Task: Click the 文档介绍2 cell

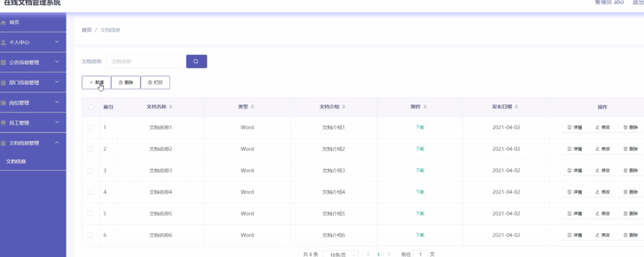Action: coord(333,149)
